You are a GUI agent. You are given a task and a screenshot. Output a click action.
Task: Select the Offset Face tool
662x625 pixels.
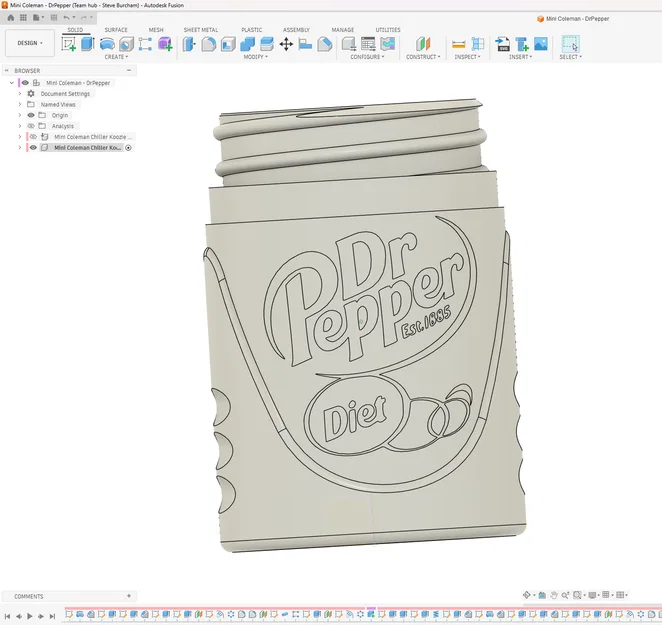point(267,44)
